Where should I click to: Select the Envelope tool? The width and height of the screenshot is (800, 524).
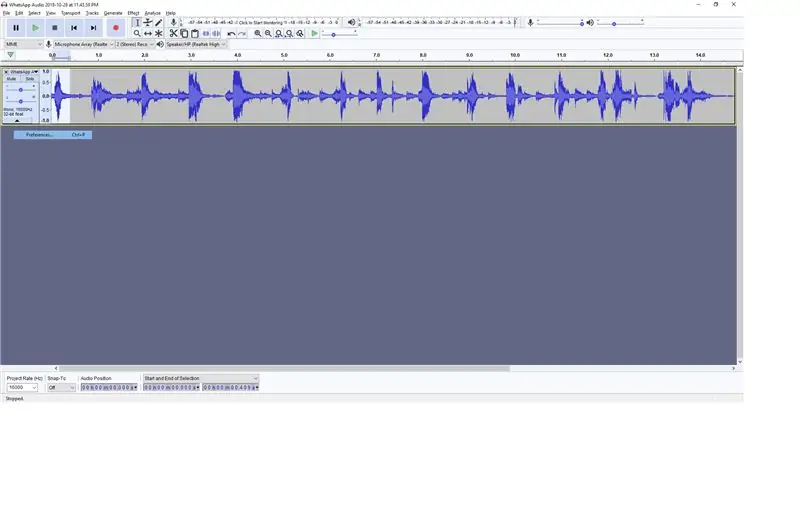147,22
